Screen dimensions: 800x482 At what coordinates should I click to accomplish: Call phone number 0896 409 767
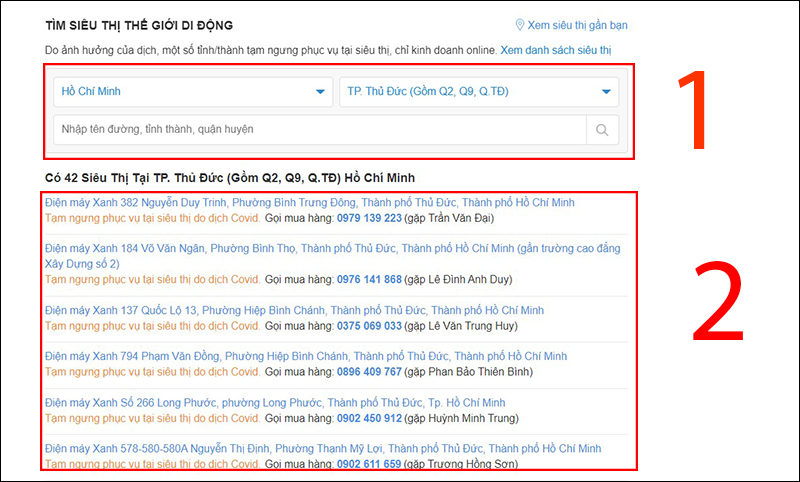coord(369,372)
